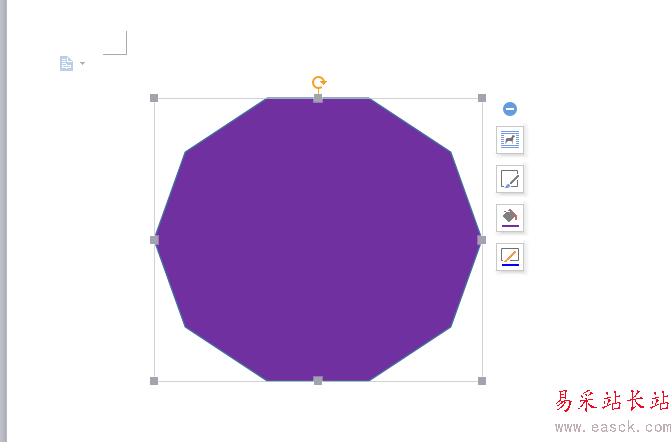
Task: Select the bottom-left resize handle
Action: click(x=154, y=381)
